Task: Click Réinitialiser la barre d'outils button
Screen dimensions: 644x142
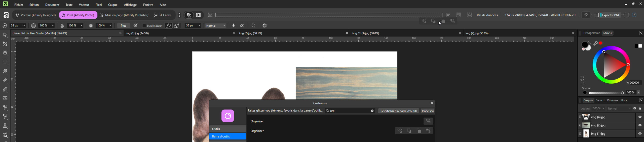Action: tap(399, 111)
